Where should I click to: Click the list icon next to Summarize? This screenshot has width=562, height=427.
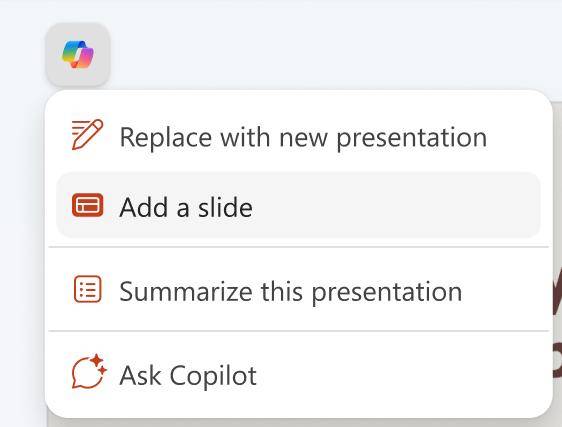pos(87,289)
